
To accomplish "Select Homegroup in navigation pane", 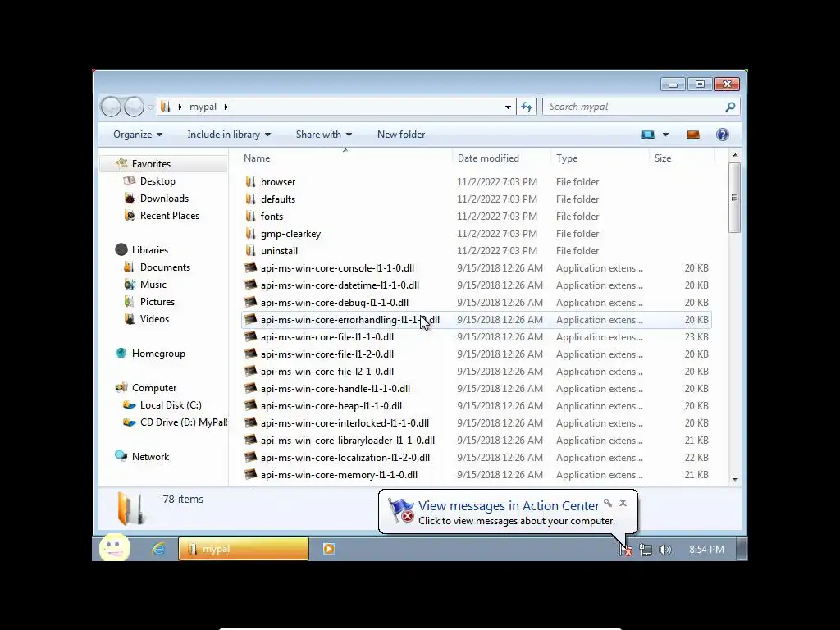I will (158, 354).
